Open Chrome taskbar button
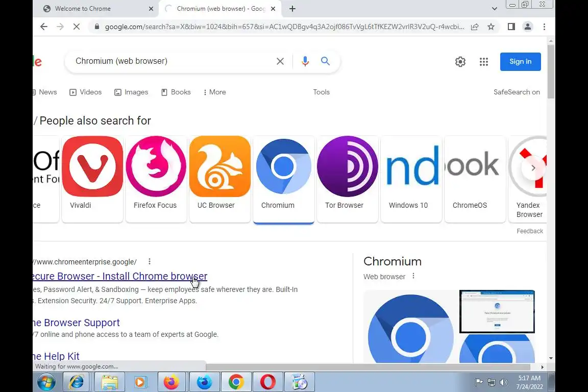Screen dimensions: 588x392 click(236, 382)
